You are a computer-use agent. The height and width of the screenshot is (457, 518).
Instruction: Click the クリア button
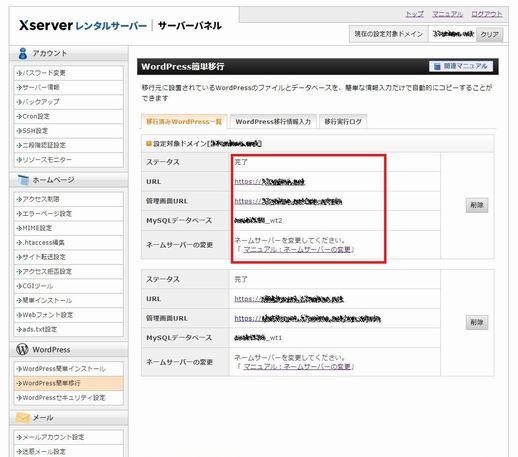[x=489, y=34]
